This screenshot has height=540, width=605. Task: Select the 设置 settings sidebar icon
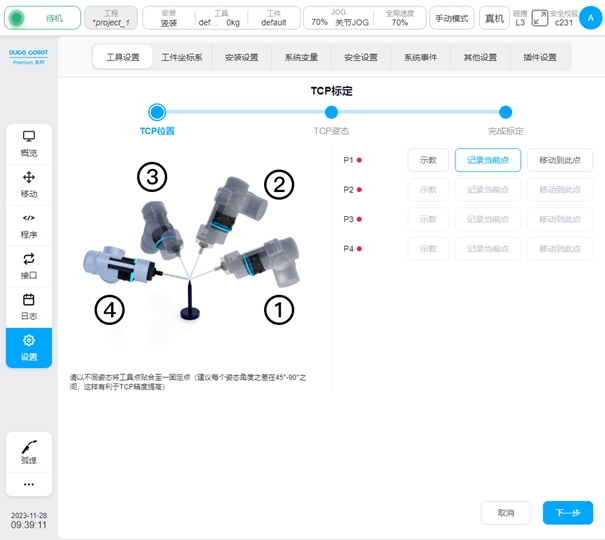tap(29, 348)
